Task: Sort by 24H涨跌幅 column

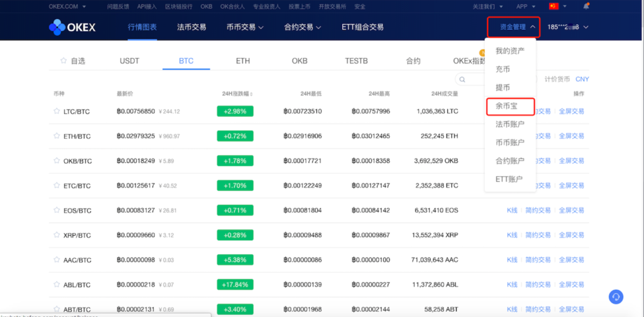Action: (237, 94)
